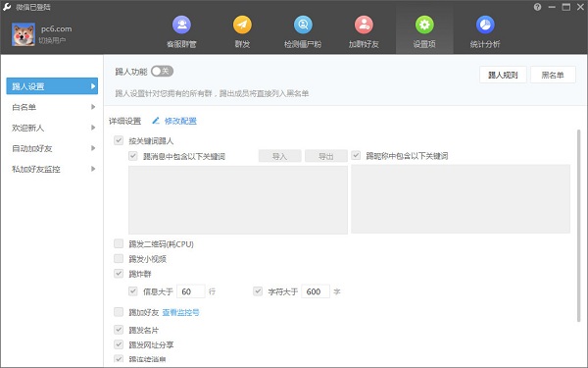Open the 查看监控号 link
Viewport: 588px width, 368px height.
tap(180, 312)
